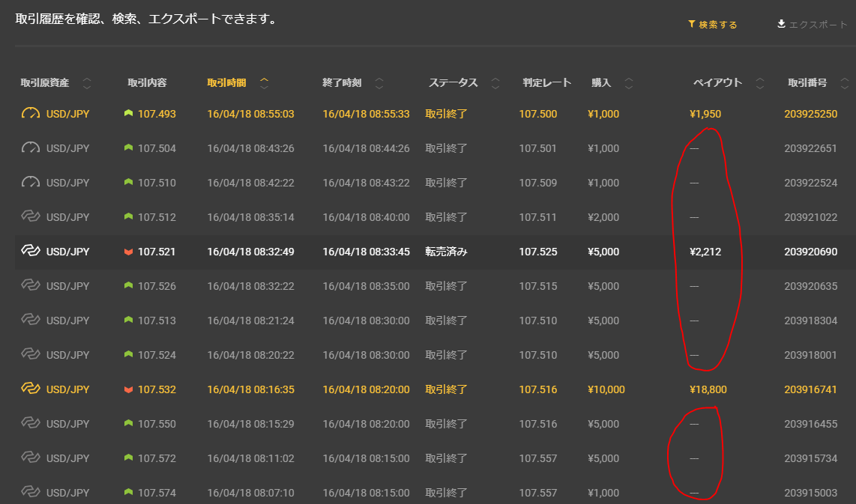This screenshot has height=504, width=856.
Task: Select the 判定レート column header
Action: pos(546,83)
